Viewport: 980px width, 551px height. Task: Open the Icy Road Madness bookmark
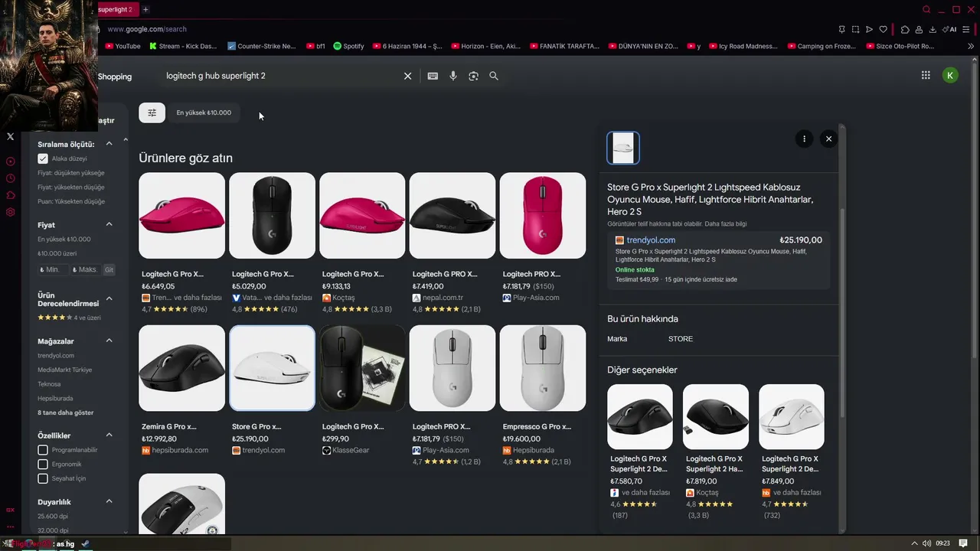point(743,46)
